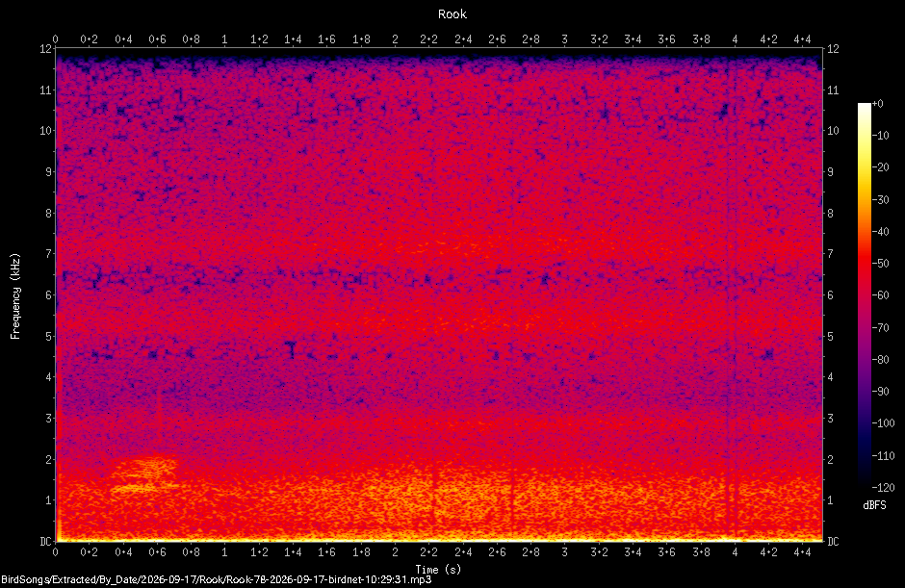The image size is (905, 588).
Task: Click the '-20' value on the dBFS scale
Action: [x=881, y=167]
